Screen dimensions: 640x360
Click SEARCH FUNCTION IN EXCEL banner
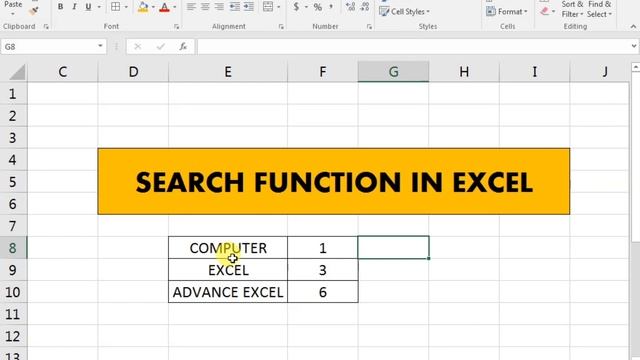[334, 181]
